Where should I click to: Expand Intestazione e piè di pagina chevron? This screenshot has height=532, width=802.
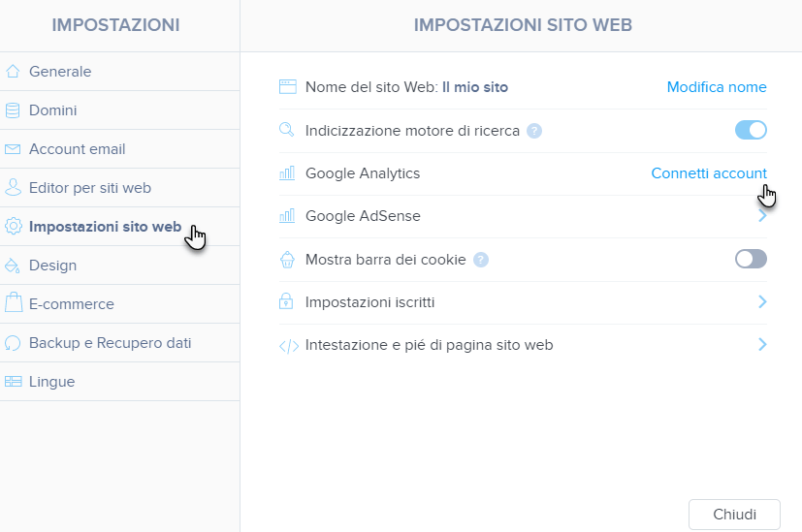click(762, 345)
